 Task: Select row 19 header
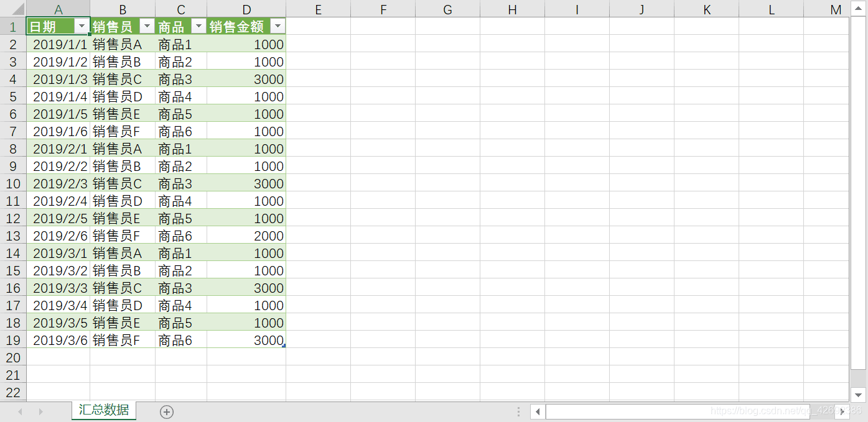[13, 340]
